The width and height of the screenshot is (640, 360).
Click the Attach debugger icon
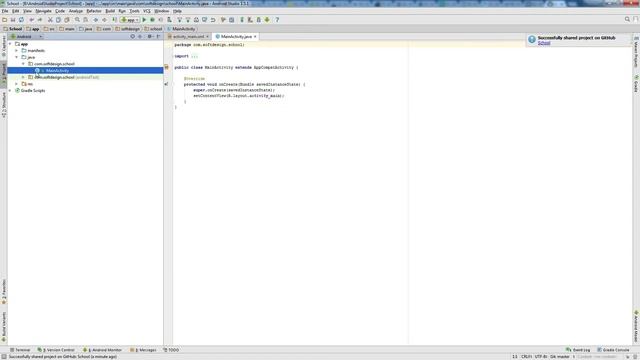pos(169,20)
